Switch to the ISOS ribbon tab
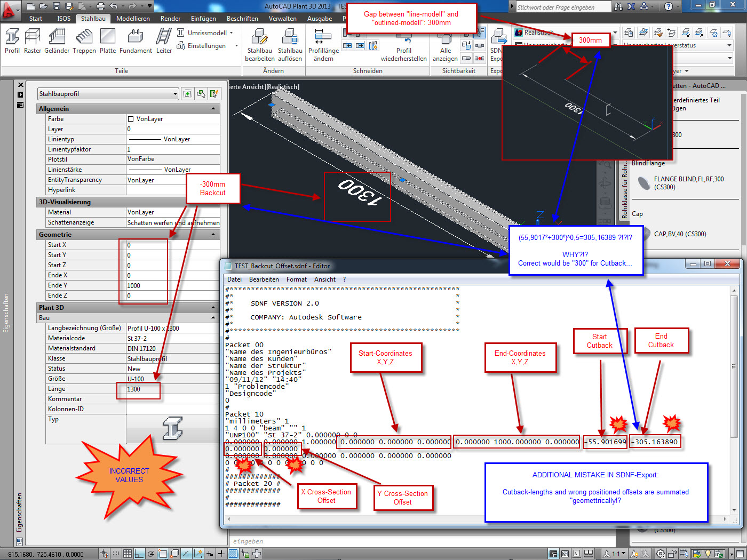 click(x=64, y=18)
